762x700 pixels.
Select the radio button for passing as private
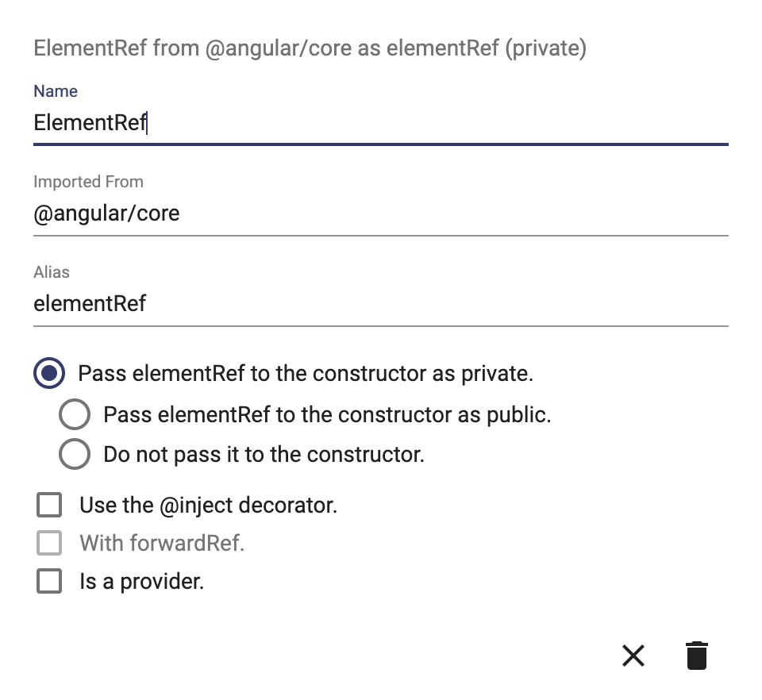click(49, 373)
